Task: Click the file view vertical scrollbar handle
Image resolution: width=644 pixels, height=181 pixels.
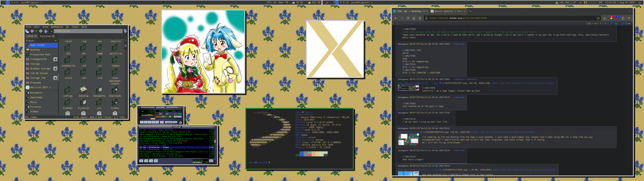Action: (126, 46)
